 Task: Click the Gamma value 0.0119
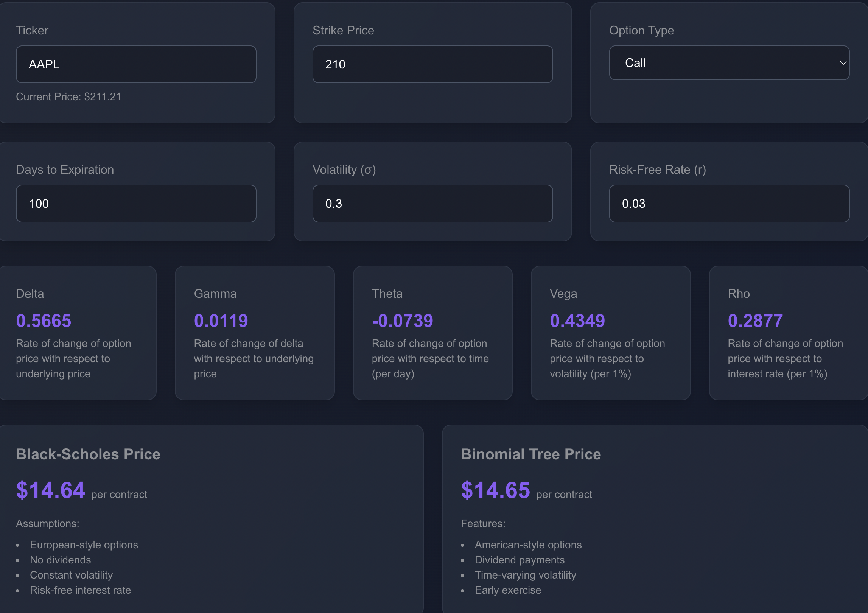tap(221, 321)
